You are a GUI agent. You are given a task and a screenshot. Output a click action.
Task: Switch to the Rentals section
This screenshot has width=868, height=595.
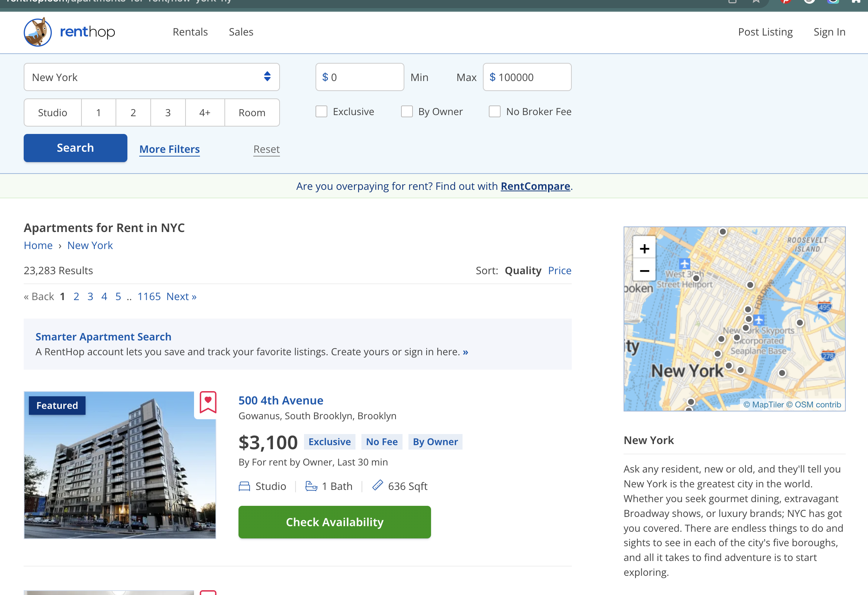pyautogui.click(x=190, y=32)
